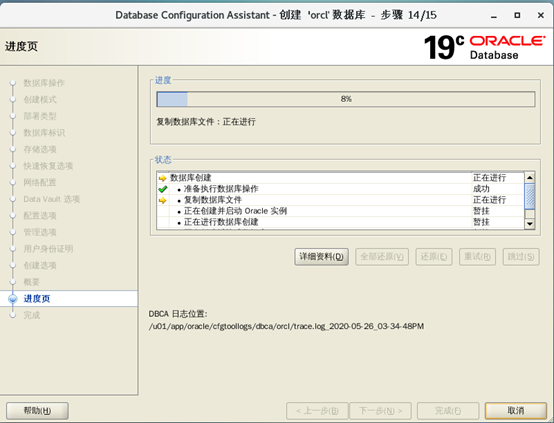
Task: Select the 正在进行数据库创建 status row
Action: 341,222
